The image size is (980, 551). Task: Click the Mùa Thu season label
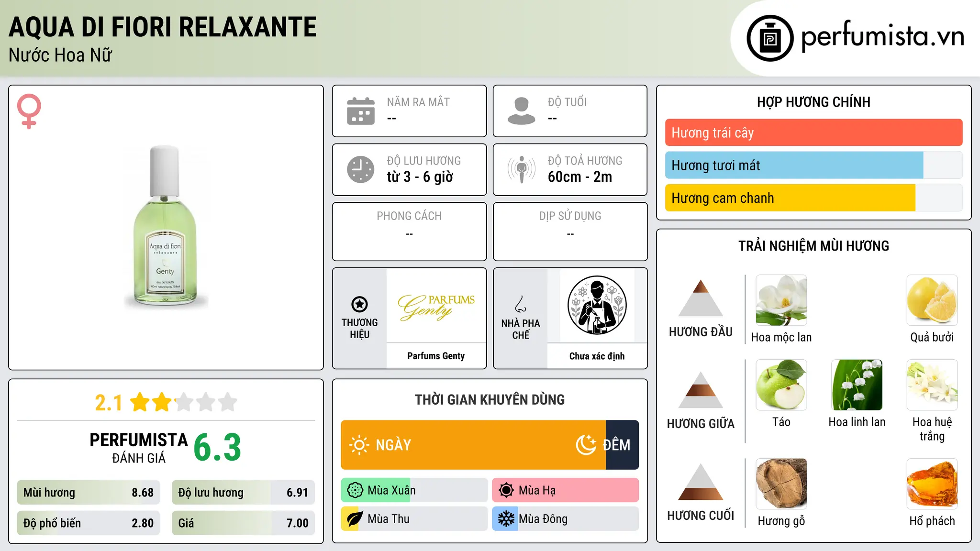click(388, 519)
